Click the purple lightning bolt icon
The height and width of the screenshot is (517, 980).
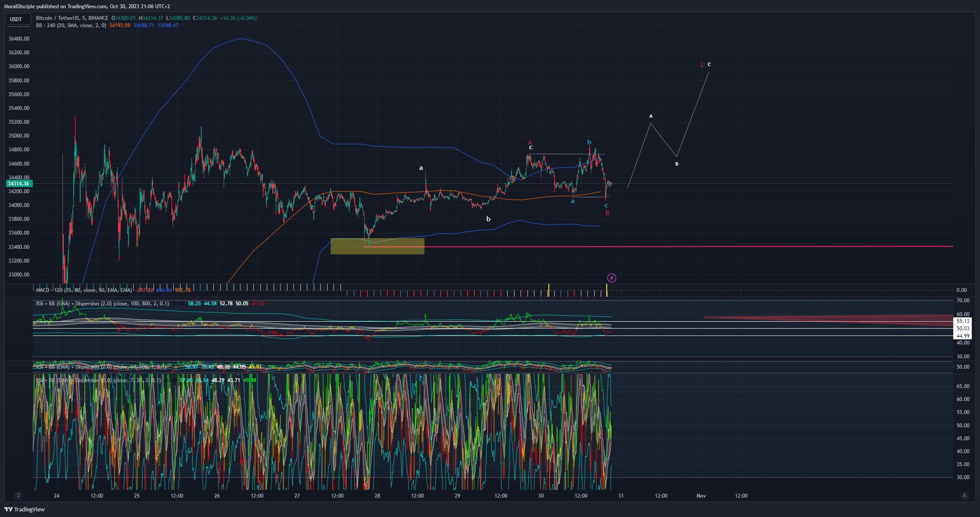pos(612,278)
